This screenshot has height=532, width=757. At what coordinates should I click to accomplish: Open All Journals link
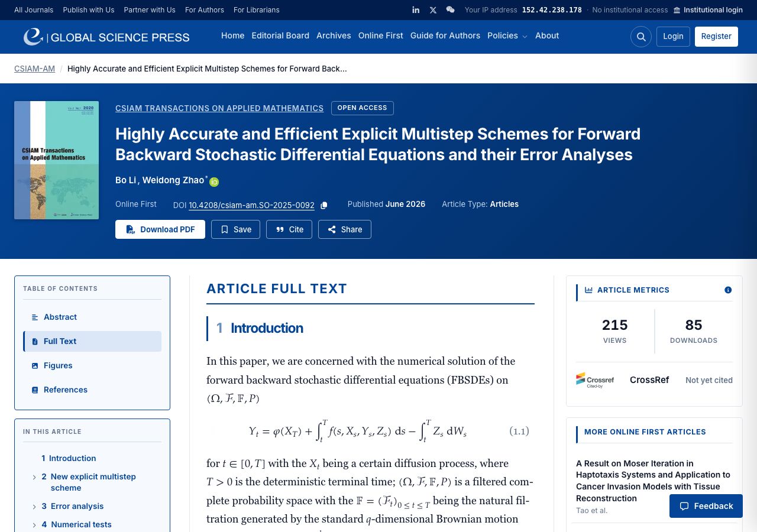coord(34,10)
